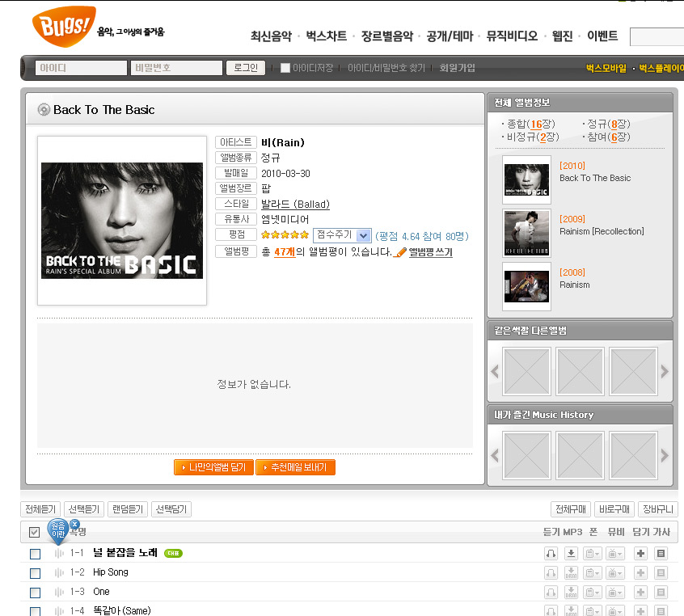Show previous albums in 같은색깔 다른앨범
Screen dimensions: 684x616
pos(495,372)
